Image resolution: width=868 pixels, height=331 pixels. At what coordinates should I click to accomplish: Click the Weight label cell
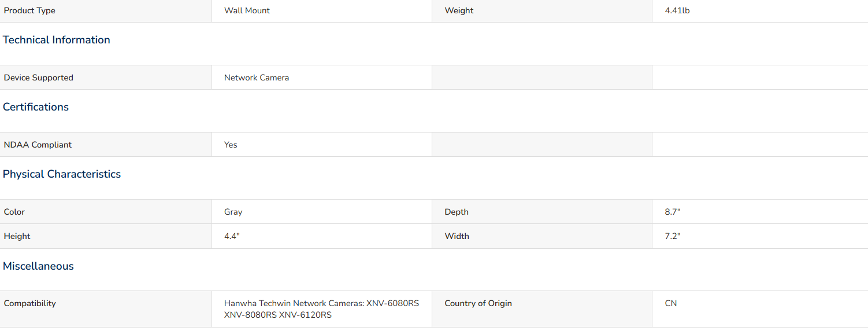pyautogui.click(x=542, y=10)
